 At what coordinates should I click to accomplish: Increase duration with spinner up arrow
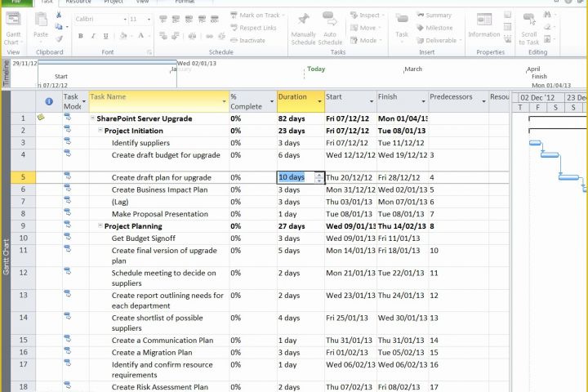(x=319, y=175)
